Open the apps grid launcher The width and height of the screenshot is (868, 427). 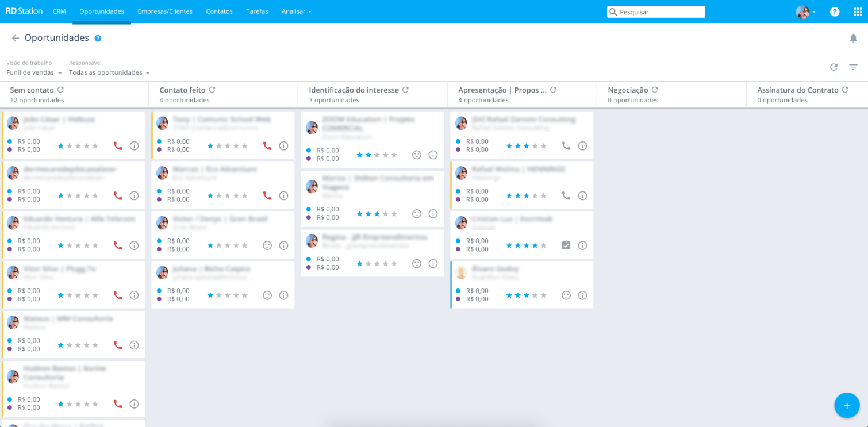click(858, 11)
